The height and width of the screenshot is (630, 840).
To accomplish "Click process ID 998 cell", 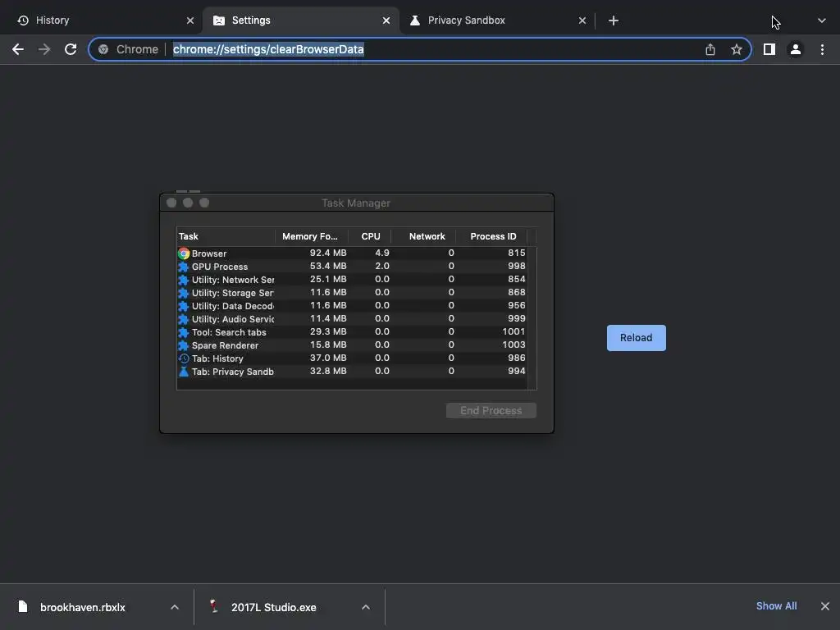I will tap(517, 267).
